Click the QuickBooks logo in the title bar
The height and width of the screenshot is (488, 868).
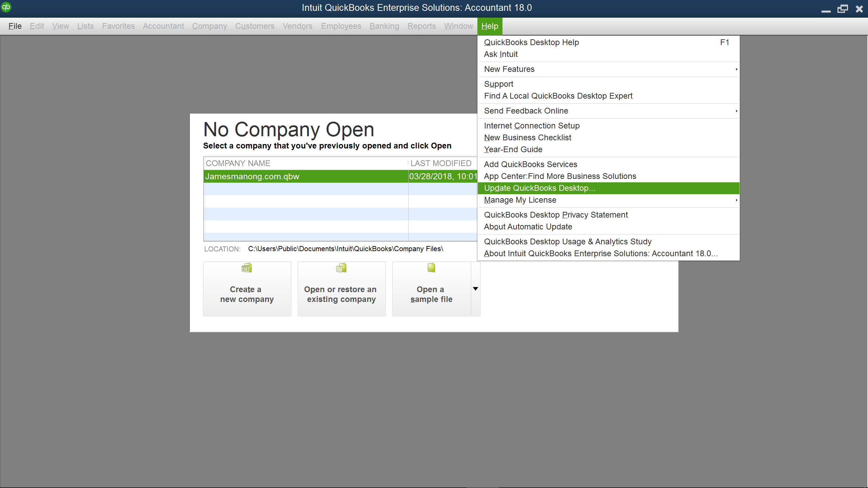click(x=6, y=7)
